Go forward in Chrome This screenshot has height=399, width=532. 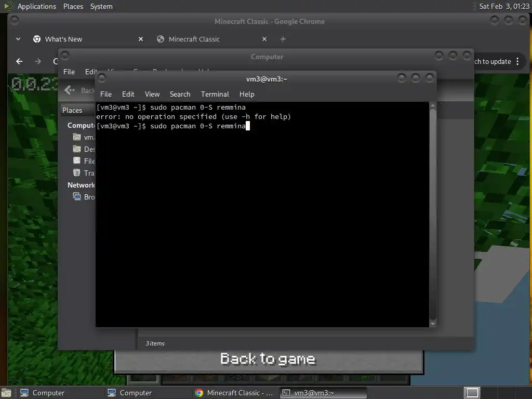37,61
